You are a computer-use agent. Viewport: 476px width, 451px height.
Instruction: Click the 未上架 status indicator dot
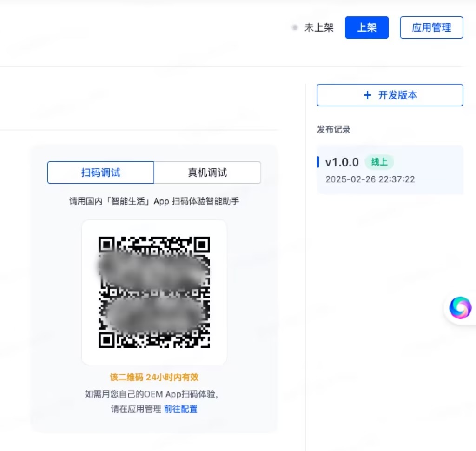point(294,27)
